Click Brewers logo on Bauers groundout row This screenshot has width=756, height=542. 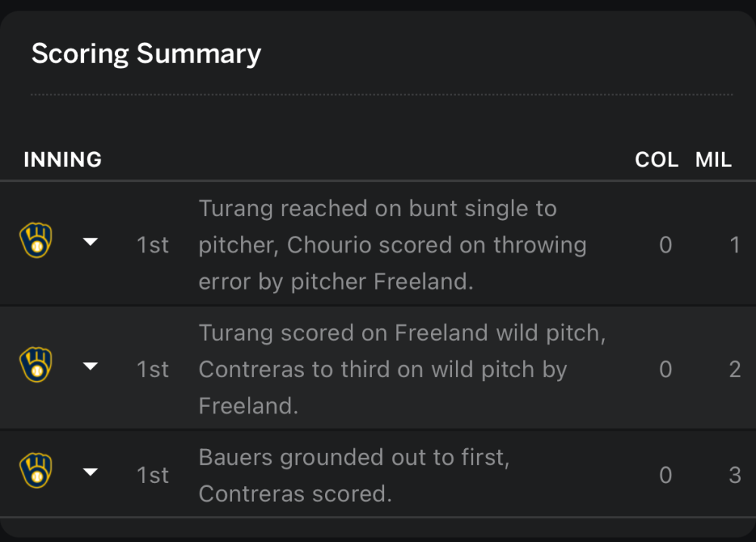click(36, 471)
